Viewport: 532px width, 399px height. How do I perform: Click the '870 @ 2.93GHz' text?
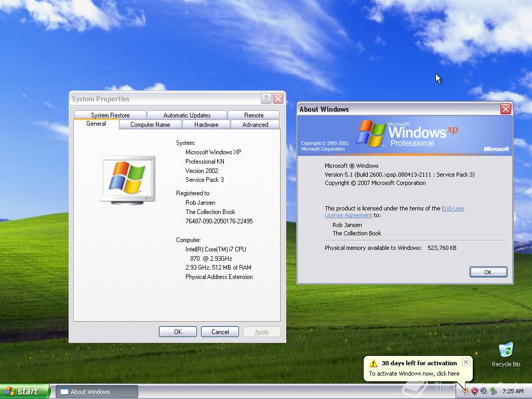pos(211,259)
